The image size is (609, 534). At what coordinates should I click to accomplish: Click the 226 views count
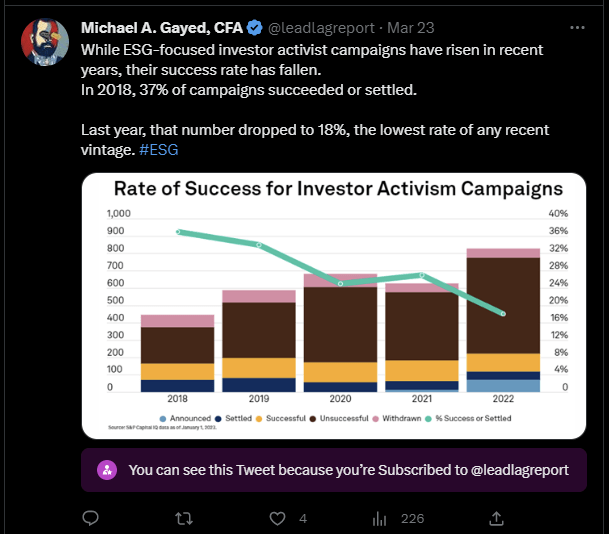412,518
